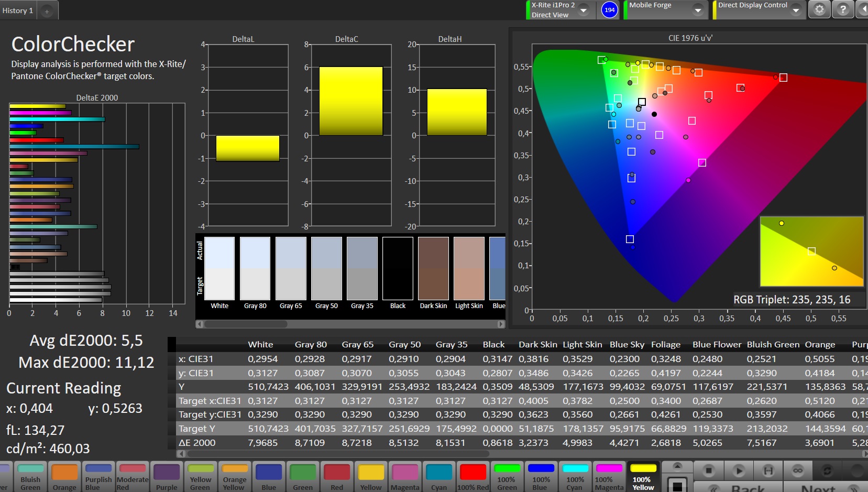This screenshot has width=868, height=492.
Task: Click the Blue Flower column header
Action: pos(717,345)
